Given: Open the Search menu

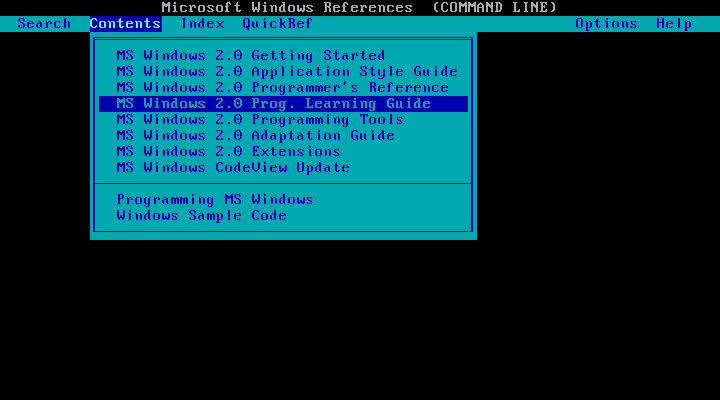Looking at the screenshot, I should tap(44, 24).
